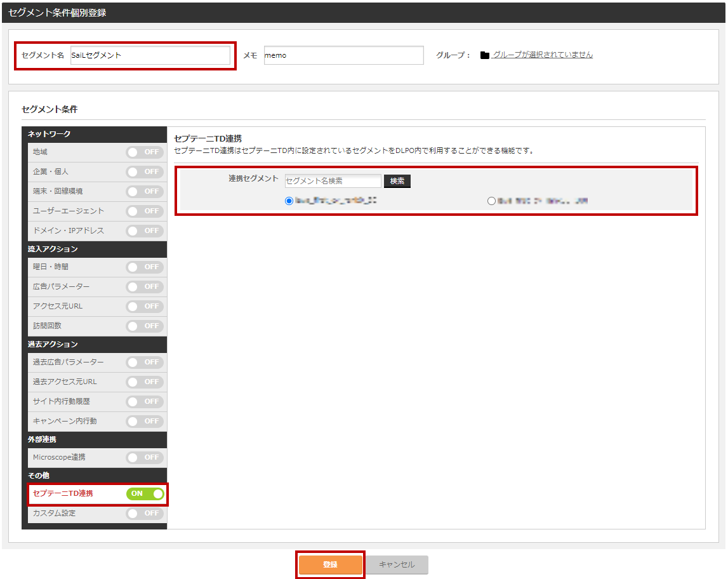Screen dimensions: 728x579
Task: Select the second 連携セグメント radio option
Action: tap(491, 201)
